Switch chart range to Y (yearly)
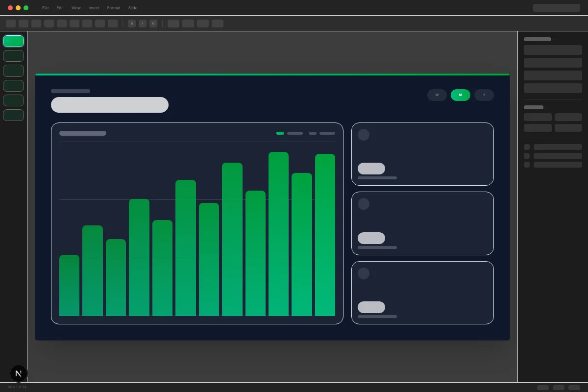 point(484,95)
